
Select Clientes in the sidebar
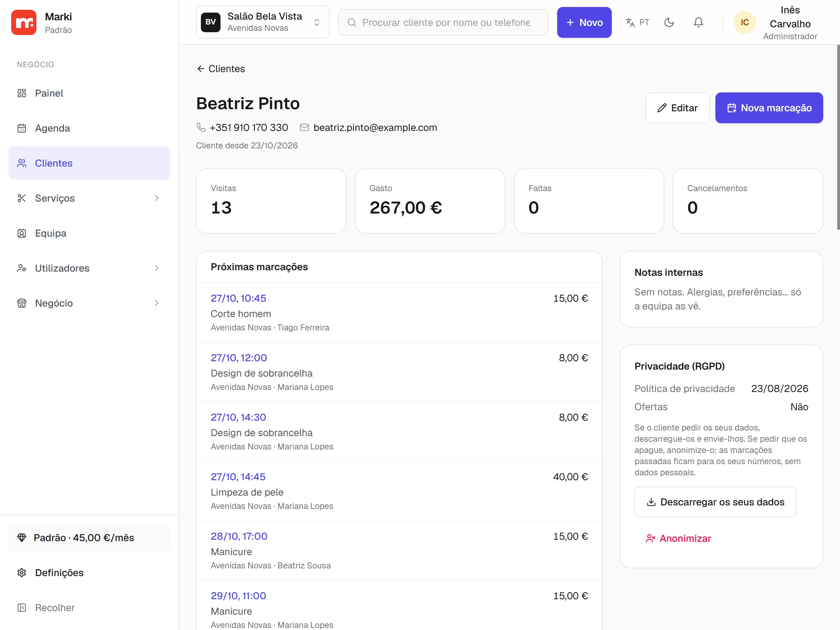click(89, 163)
